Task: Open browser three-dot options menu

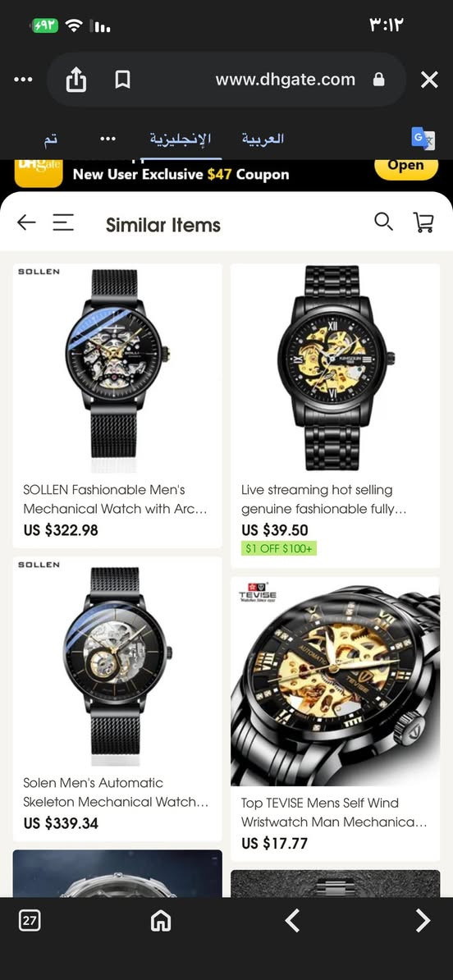Action: coord(23,80)
